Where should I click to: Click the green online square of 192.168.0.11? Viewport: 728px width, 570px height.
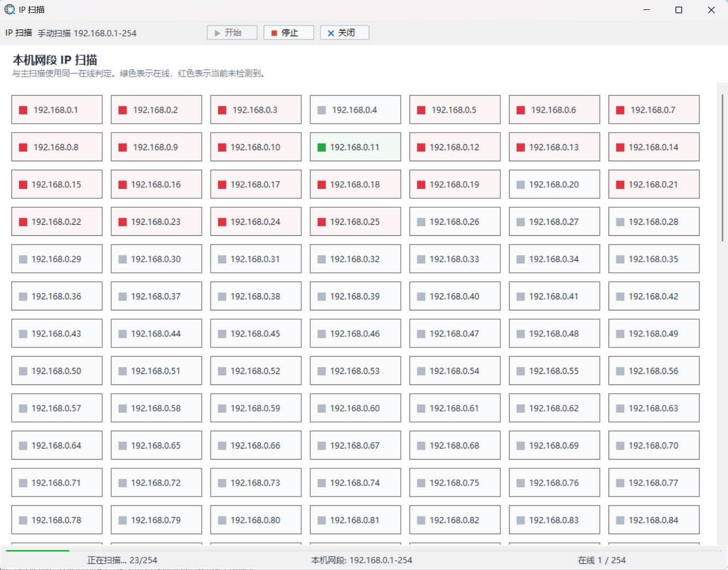pyautogui.click(x=322, y=147)
